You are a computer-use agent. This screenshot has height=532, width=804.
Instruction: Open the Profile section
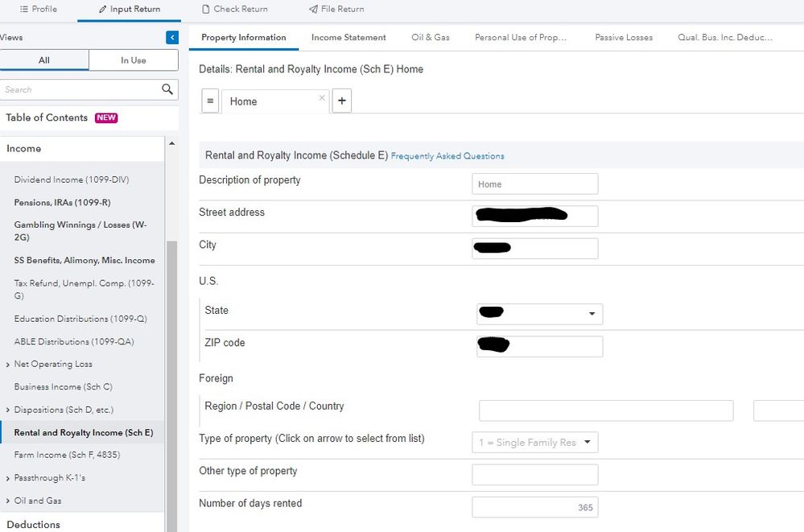point(38,9)
